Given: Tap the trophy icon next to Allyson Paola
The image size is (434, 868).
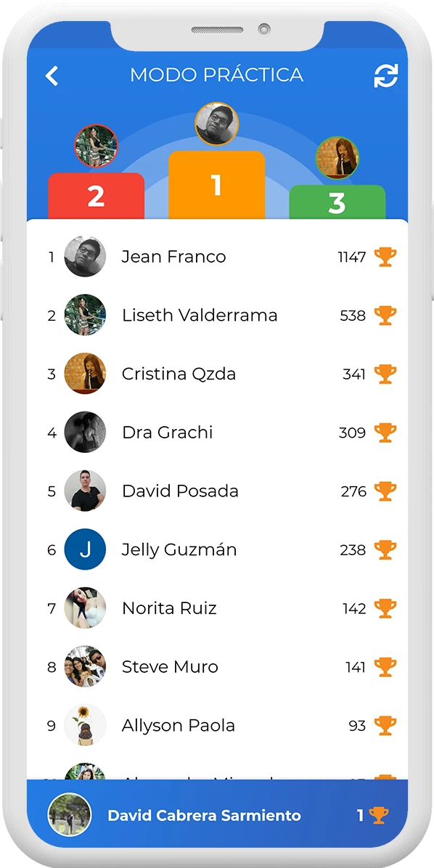Looking at the screenshot, I should click(x=385, y=725).
